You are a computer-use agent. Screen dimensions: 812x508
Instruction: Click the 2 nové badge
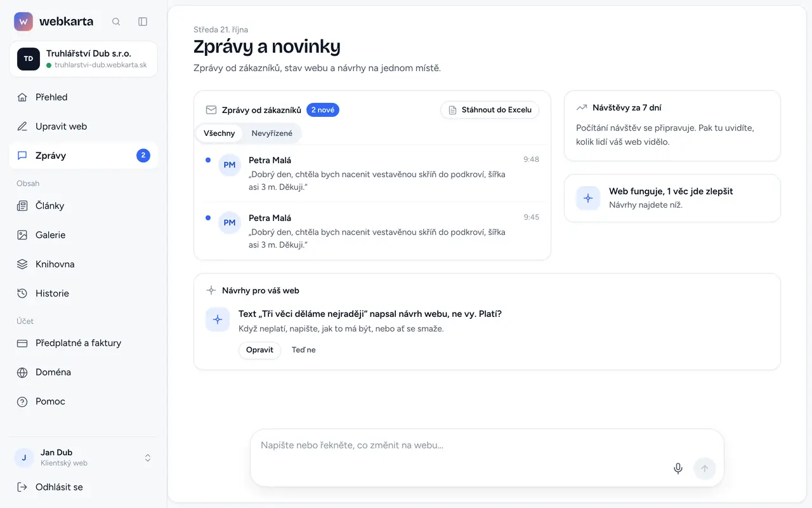(323, 110)
